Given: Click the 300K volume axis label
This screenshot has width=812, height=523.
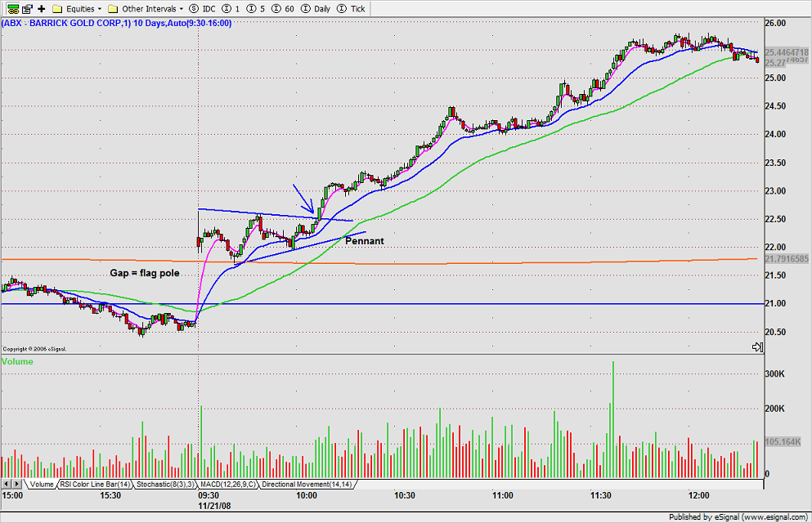Looking at the screenshot, I should (x=774, y=374).
